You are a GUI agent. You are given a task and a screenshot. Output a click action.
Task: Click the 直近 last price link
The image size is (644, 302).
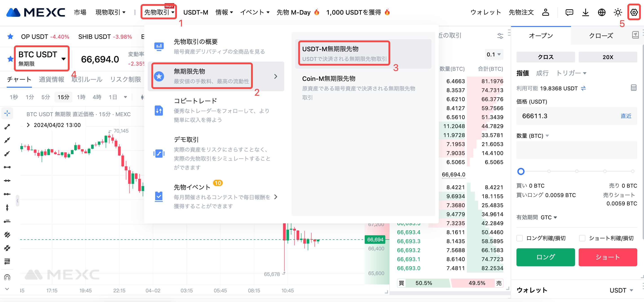(626, 116)
